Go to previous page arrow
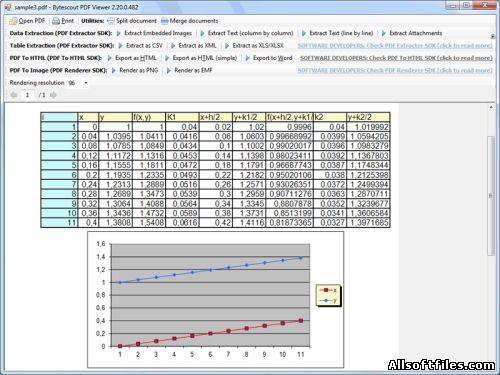The height and width of the screenshot is (375, 500). pos(14,95)
